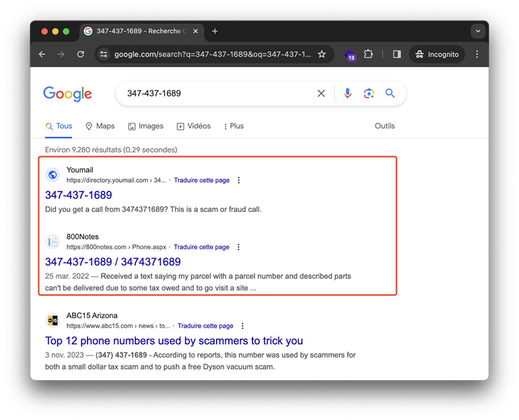519x420 pixels.
Task: Click the browser forward arrow
Action: pyautogui.click(x=61, y=54)
